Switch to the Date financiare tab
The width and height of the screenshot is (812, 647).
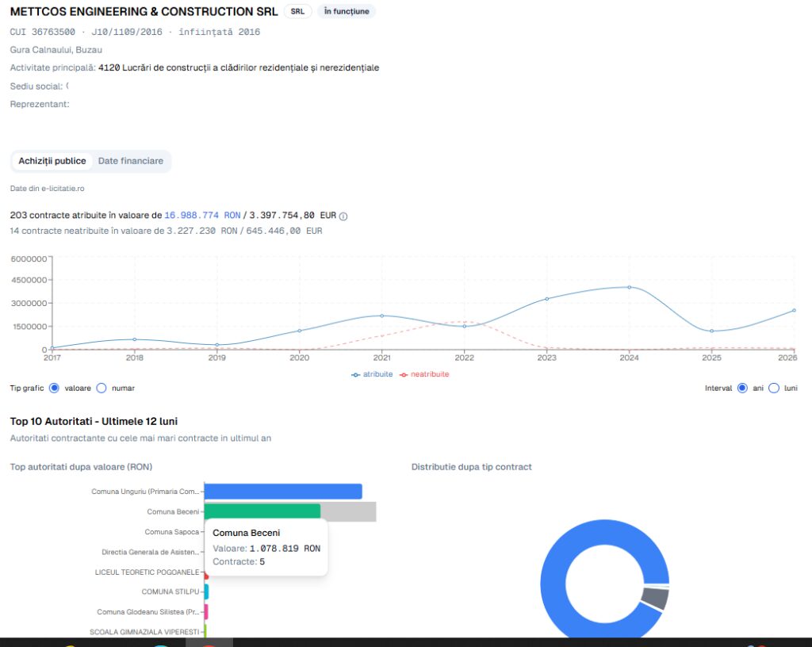131,161
